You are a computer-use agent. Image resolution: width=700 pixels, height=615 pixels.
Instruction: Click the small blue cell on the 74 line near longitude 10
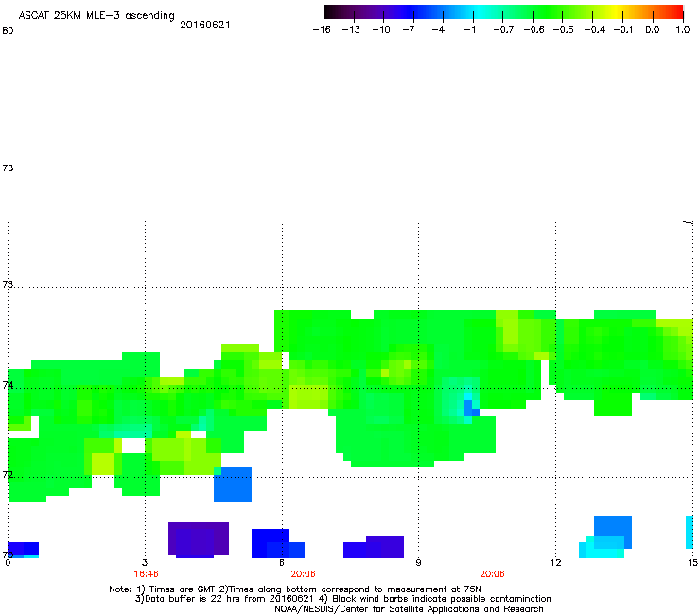[x=471, y=408]
